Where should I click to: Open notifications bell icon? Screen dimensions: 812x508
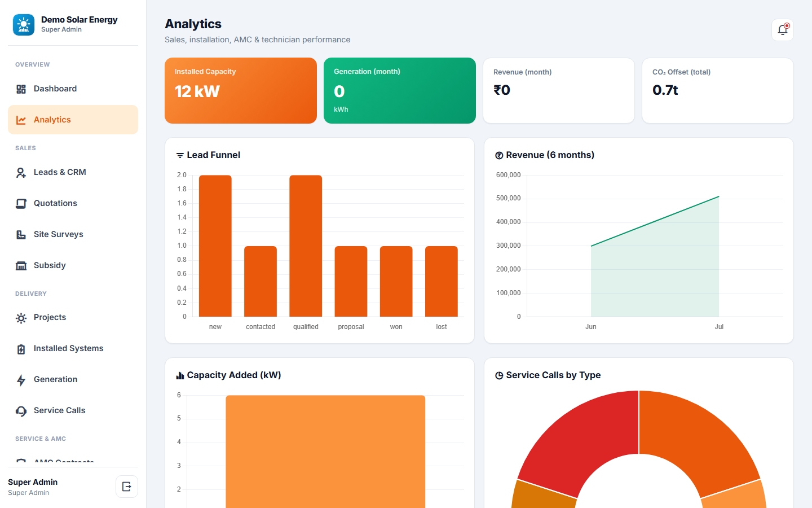tap(783, 30)
